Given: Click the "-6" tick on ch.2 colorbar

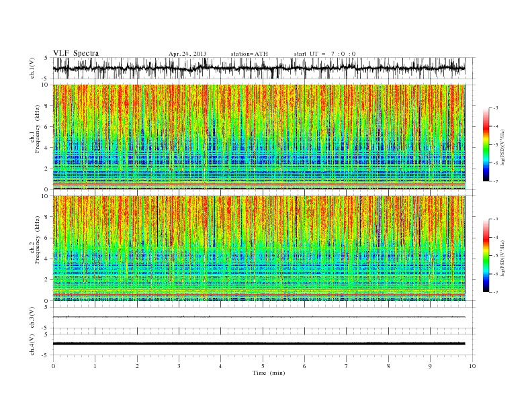Looking at the screenshot, I should coord(495,274).
